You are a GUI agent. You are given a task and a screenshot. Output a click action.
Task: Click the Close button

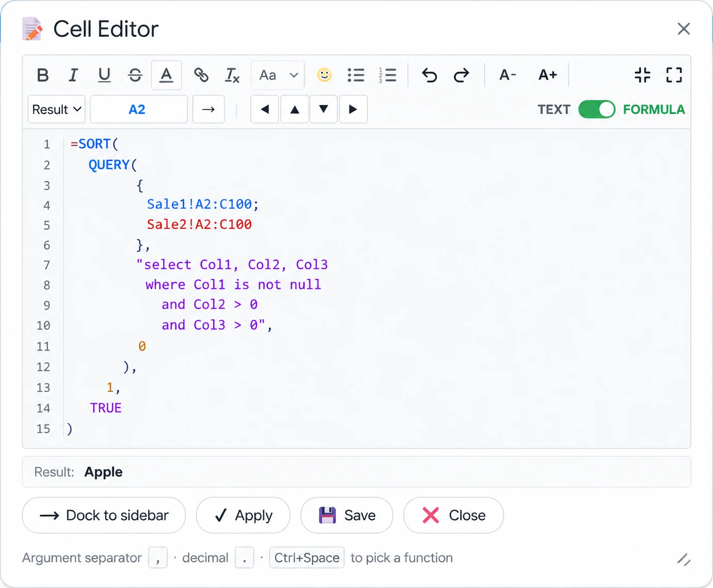pos(453,515)
